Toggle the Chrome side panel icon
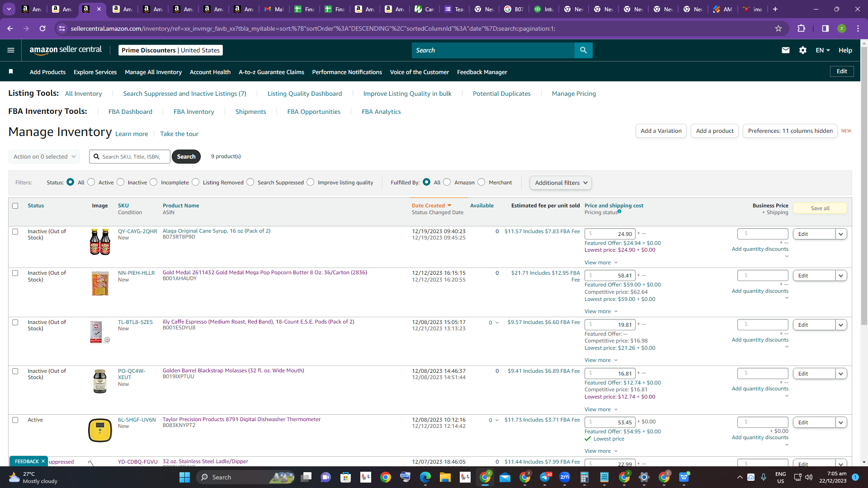Image resolution: width=868 pixels, height=488 pixels. pos(826,28)
